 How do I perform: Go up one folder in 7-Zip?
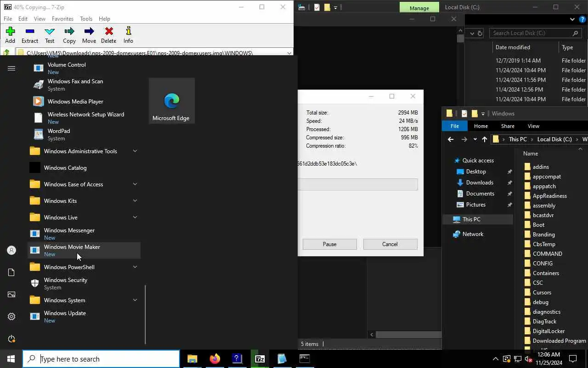click(6, 53)
